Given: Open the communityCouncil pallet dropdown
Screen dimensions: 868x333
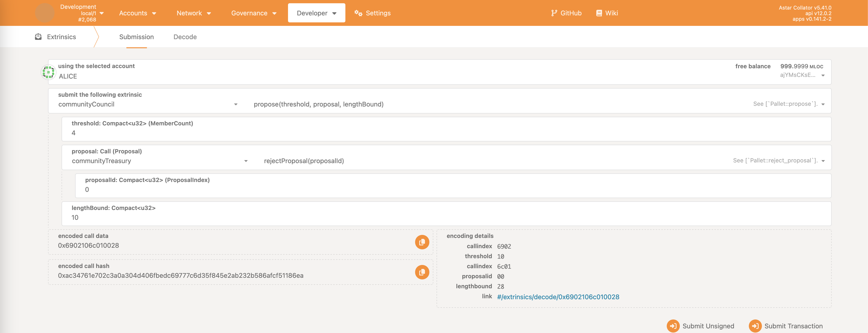Looking at the screenshot, I should pyautogui.click(x=236, y=104).
